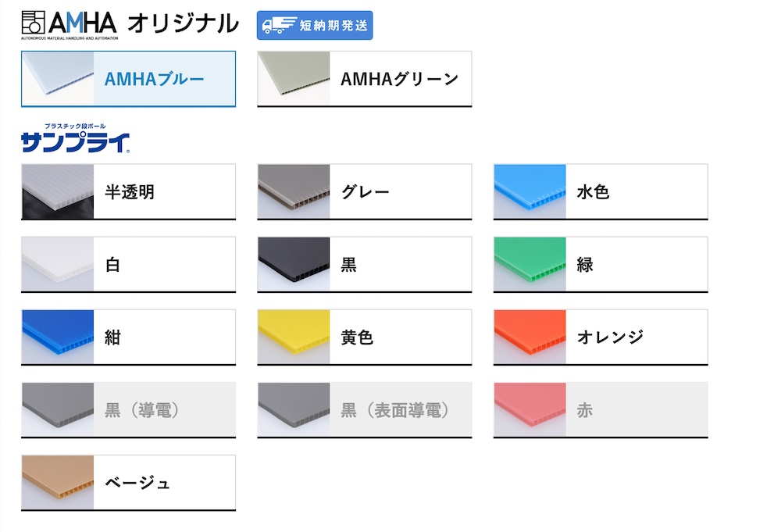Click the 緑 green sheet swatch
This screenshot has width=781, height=532.
[x=530, y=265]
